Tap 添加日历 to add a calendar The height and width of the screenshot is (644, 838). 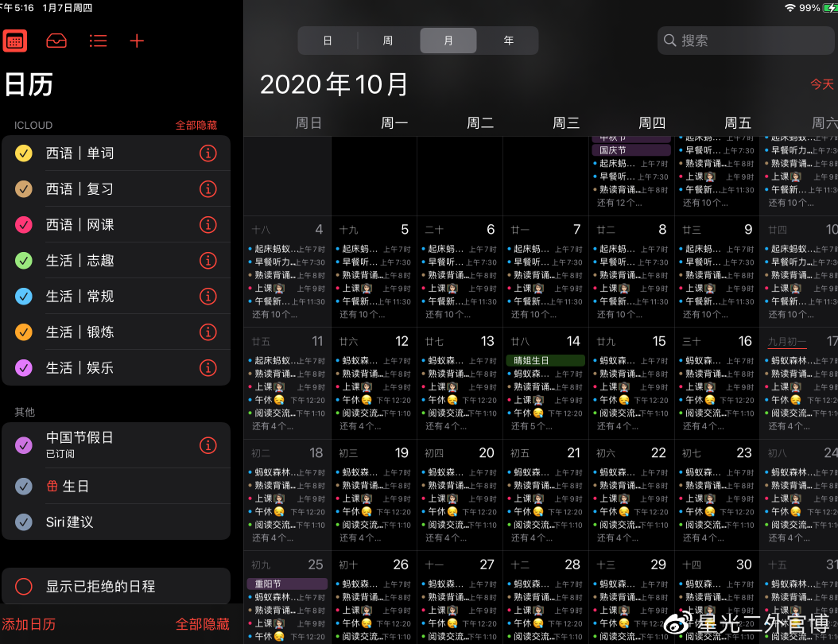pyautogui.click(x=29, y=624)
